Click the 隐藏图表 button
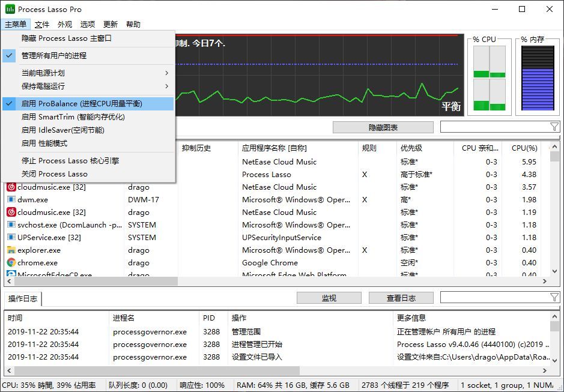 tap(383, 127)
